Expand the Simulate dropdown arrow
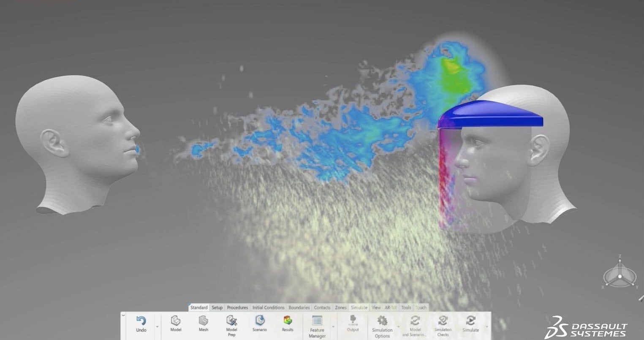The height and width of the screenshot is (340, 644). click(486, 326)
